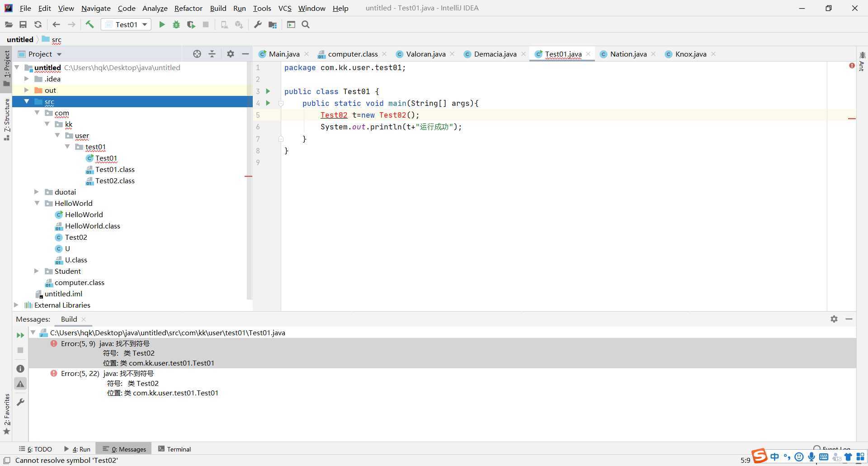868x466 pixels.
Task: Toggle the 1: Project side tab
Action: click(x=6, y=69)
